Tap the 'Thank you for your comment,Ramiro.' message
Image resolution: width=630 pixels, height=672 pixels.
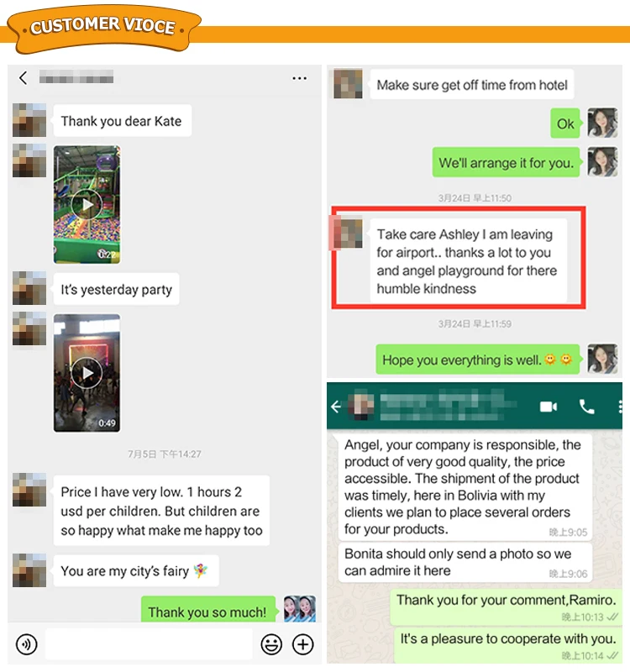click(506, 606)
